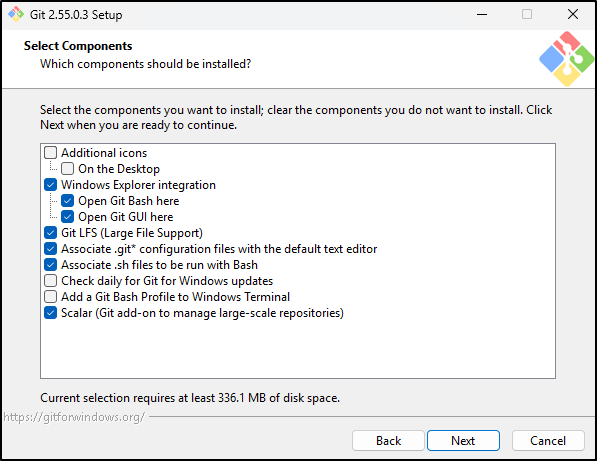Cancel the Git setup
This screenshot has height=461, width=597.
coord(548,440)
